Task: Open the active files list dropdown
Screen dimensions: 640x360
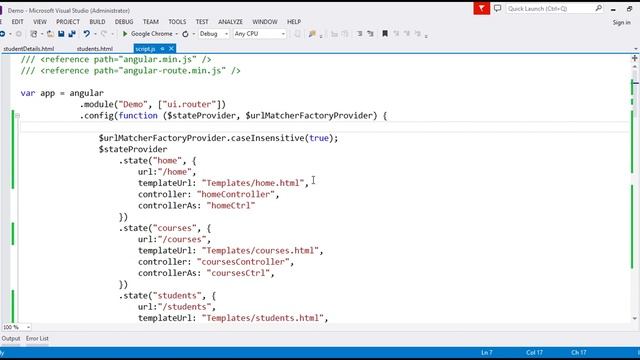Action: point(636,49)
